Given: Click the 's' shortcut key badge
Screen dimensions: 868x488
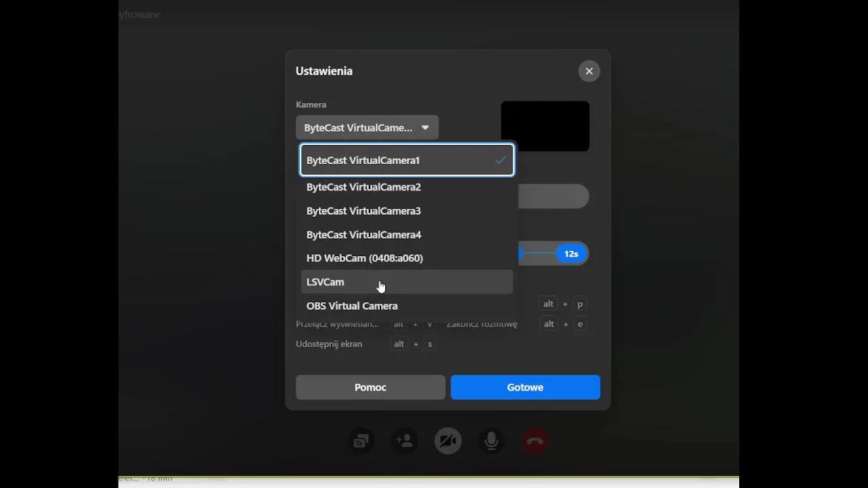Looking at the screenshot, I should coord(429,344).
